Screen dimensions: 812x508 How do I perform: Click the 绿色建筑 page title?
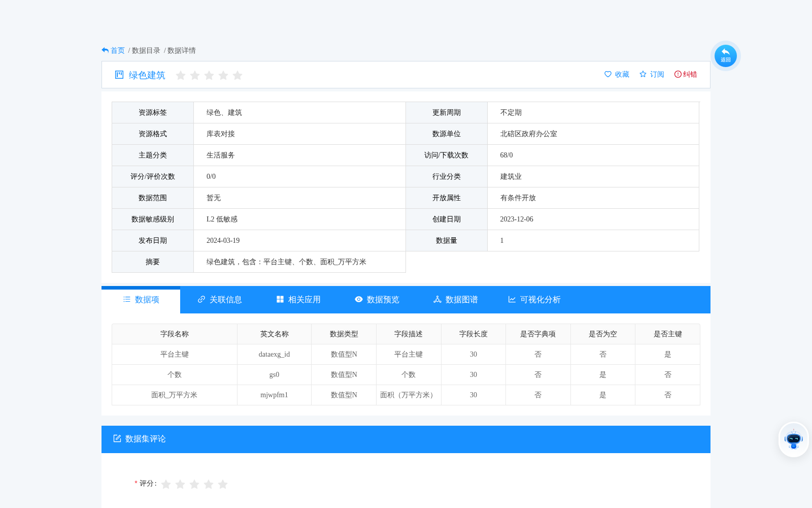[x=147, y=75]
